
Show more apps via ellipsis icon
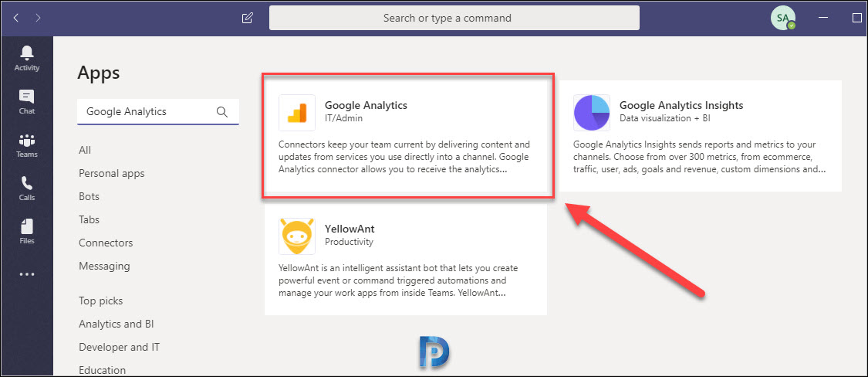[x=26, y=274]
